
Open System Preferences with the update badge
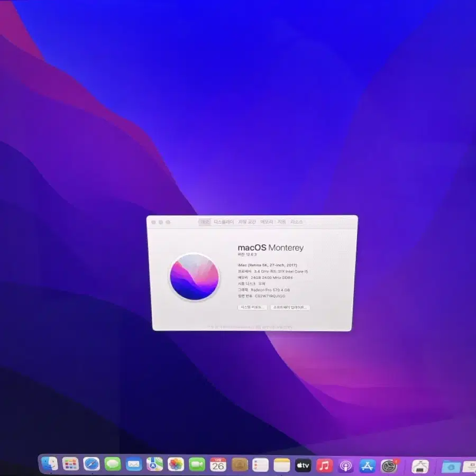point(389,466)
